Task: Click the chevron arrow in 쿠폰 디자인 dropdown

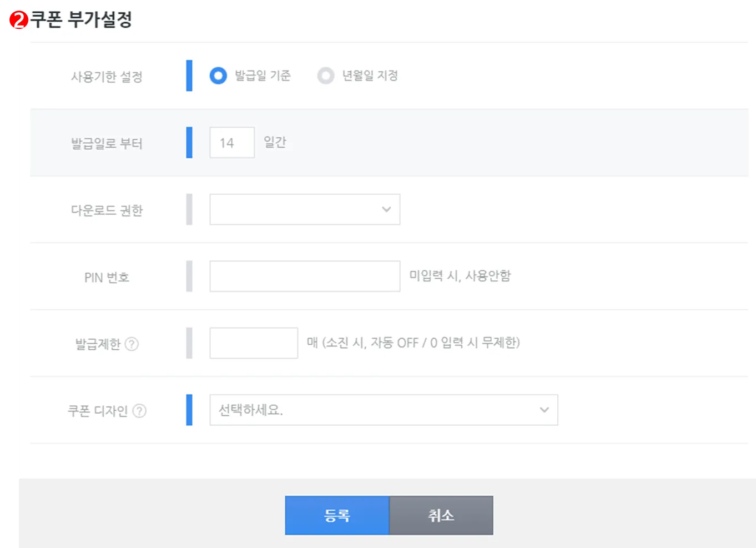Action: coord(544,410)
